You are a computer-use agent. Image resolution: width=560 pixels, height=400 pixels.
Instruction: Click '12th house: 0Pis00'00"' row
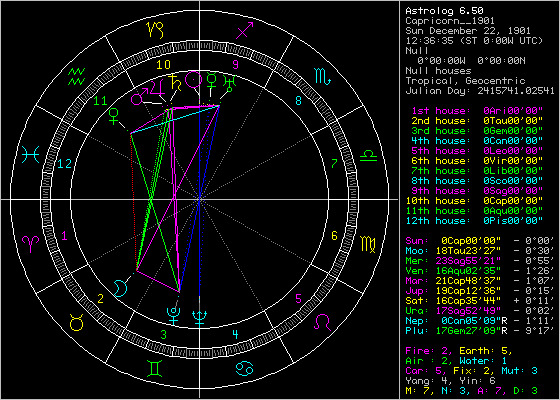(x=474, y=221)
